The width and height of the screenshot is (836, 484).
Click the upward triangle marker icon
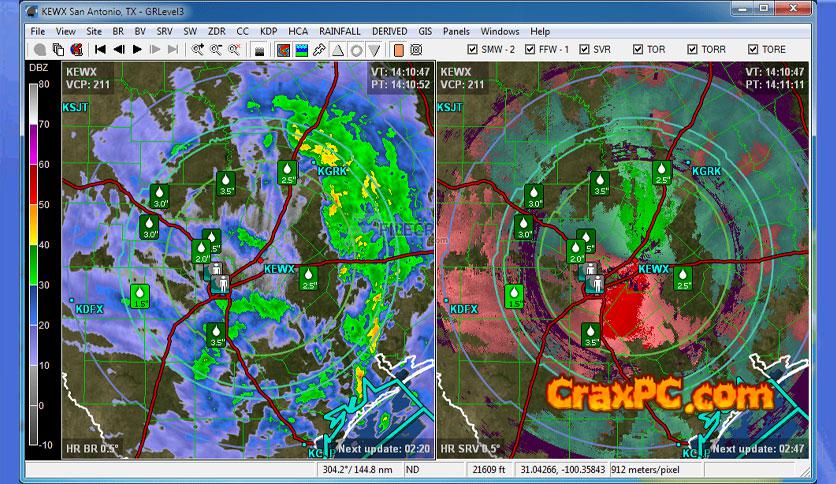pos(338,49)
